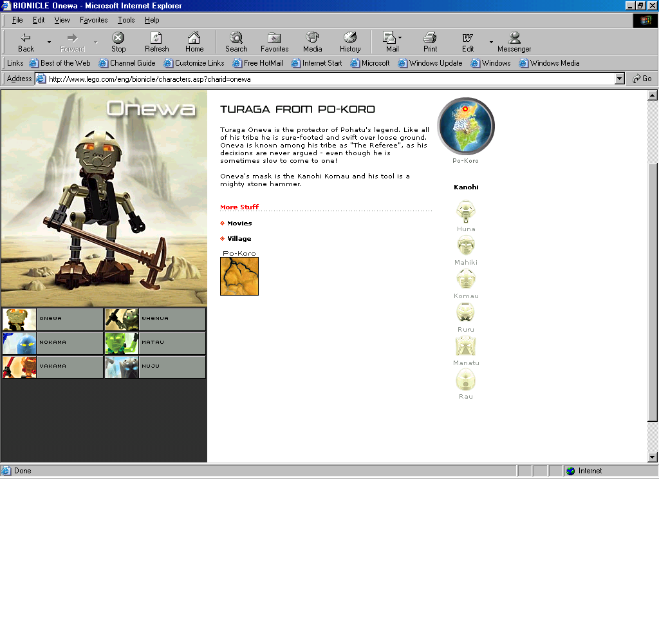This screenshot has height=644, width=659.
Task: Open the View menu
Action: 62,20
